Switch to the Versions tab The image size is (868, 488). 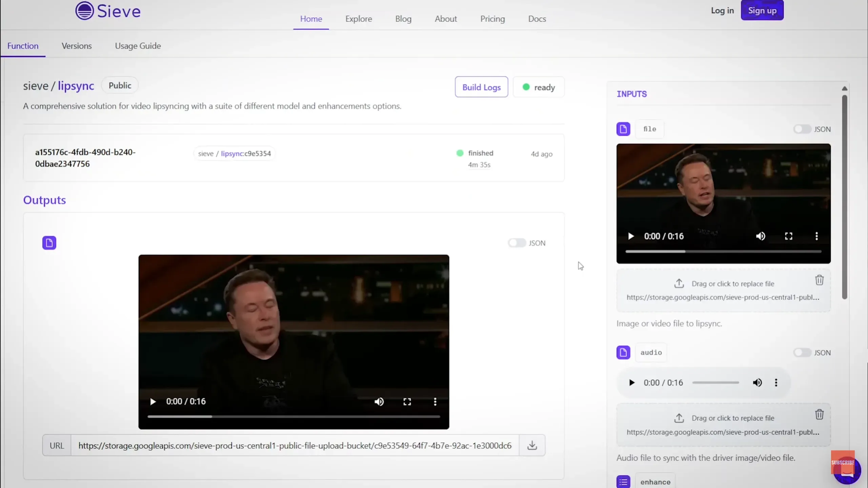point(77,46)
